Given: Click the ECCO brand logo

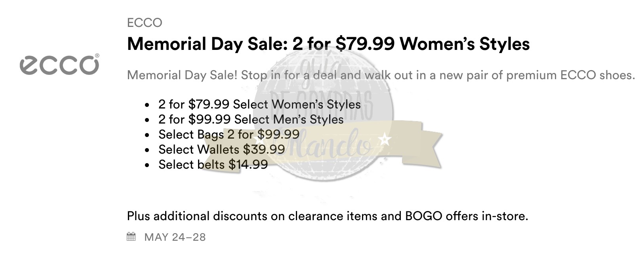Looking at the screenshot, I should coord(59,65).
